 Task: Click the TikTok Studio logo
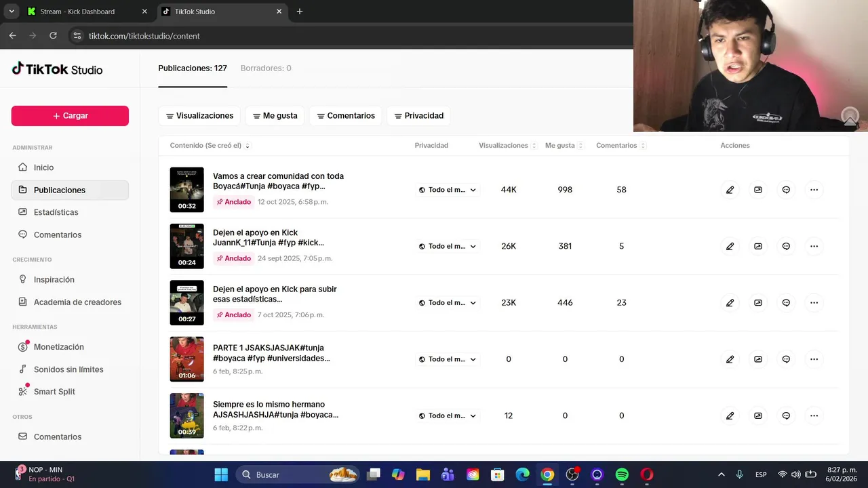coord(57,68)
